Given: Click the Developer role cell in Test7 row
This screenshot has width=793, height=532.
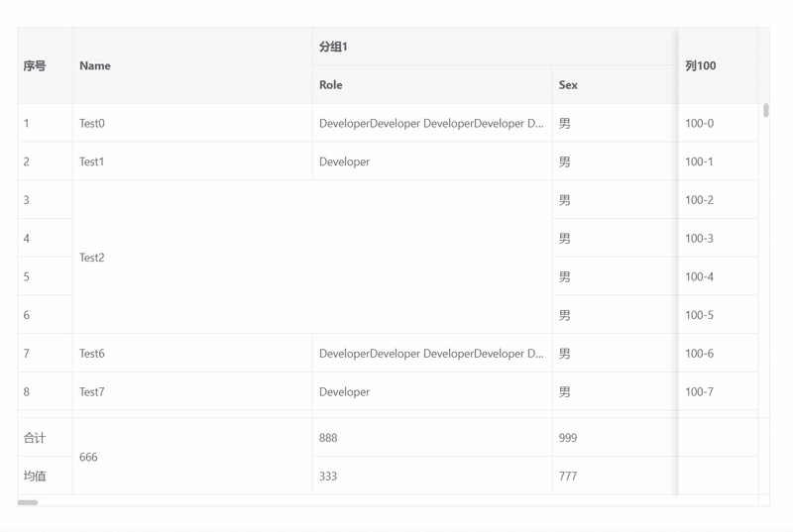Looking at the screenshot, I should point(432,391).
